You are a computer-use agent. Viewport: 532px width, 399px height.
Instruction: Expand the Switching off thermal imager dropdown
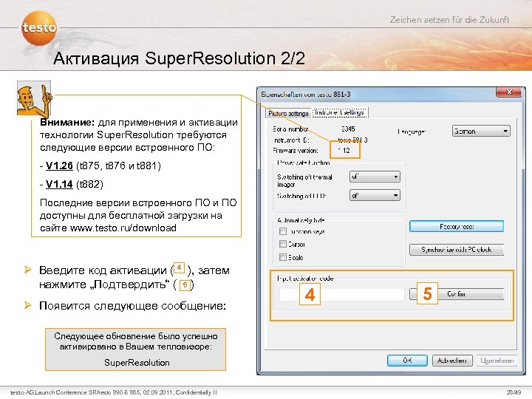tap(375, 177)
